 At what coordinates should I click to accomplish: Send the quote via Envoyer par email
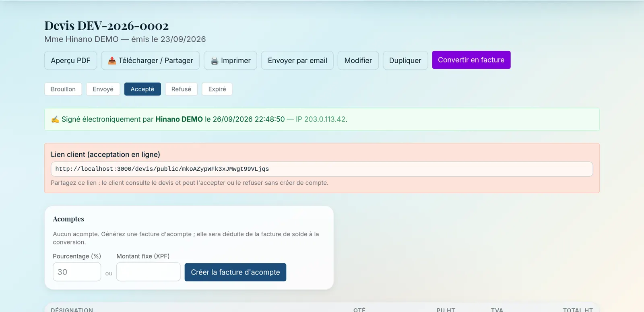(x=297, y=60)
